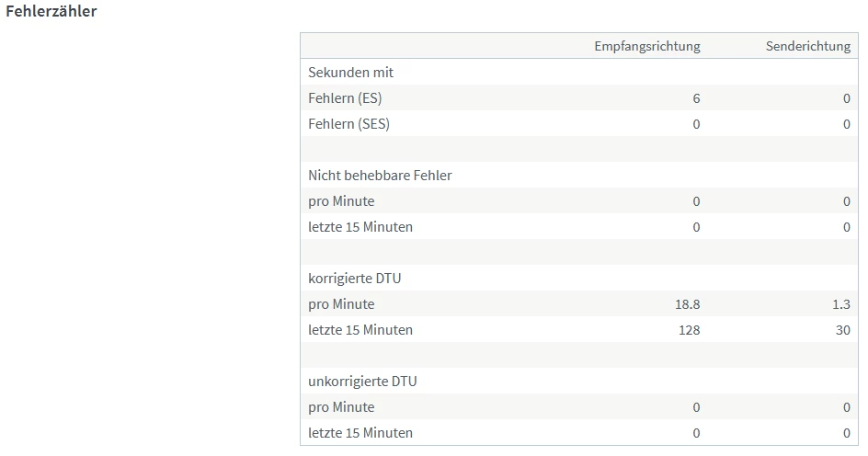Select the Empfangsrichtung column header

pyautogui.click(x=646, y=47)
